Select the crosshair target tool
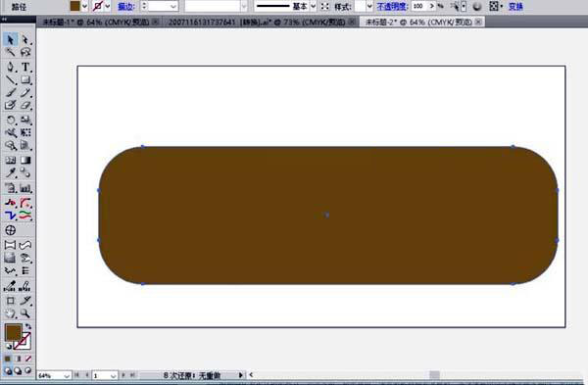588x385 pixels. pos(10,230)
